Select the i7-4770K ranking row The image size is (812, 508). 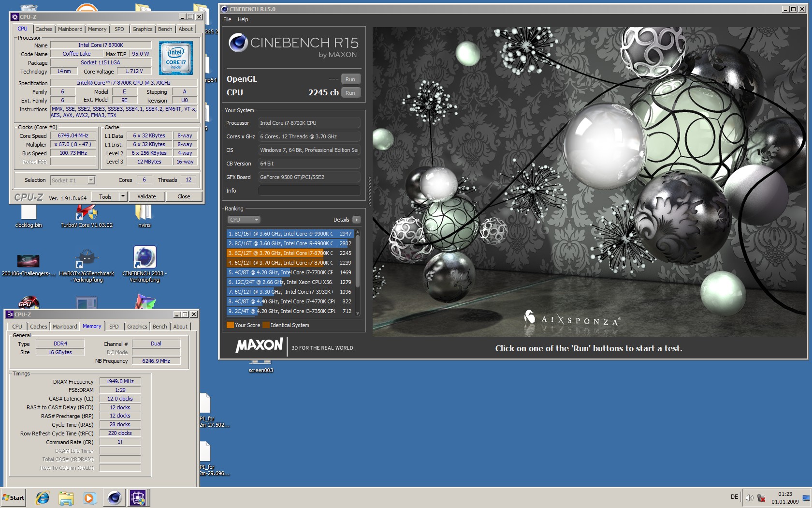290,301
